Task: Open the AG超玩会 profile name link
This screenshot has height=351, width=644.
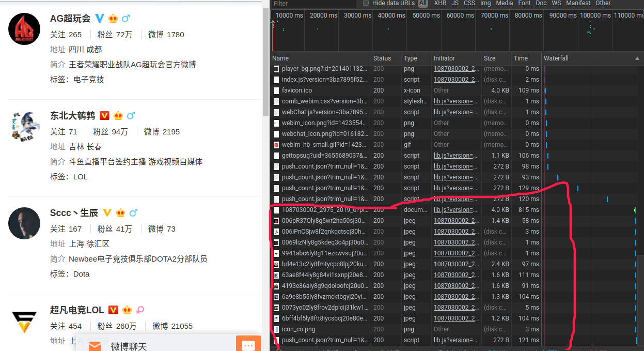Action: click(x=70, y=19)
